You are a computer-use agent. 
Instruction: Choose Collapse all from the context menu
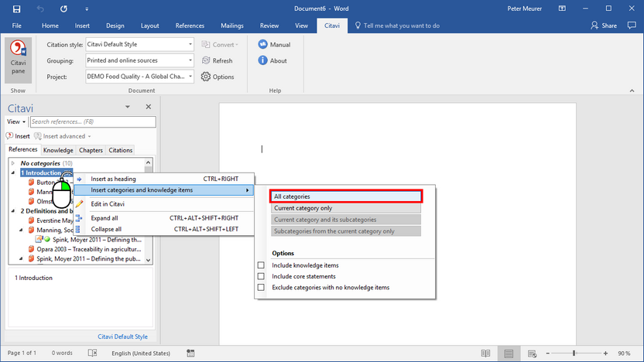(x=164, y=229)
